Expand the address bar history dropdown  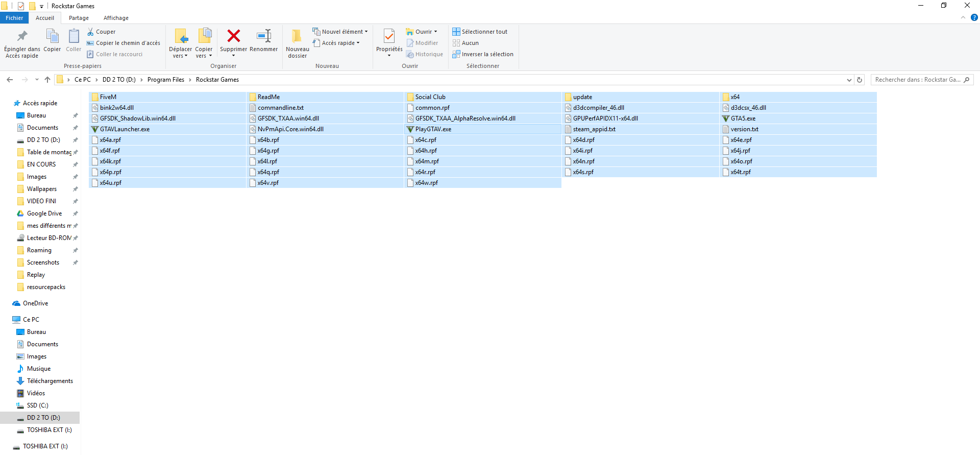pyautogui.click(x=849, y=80)
